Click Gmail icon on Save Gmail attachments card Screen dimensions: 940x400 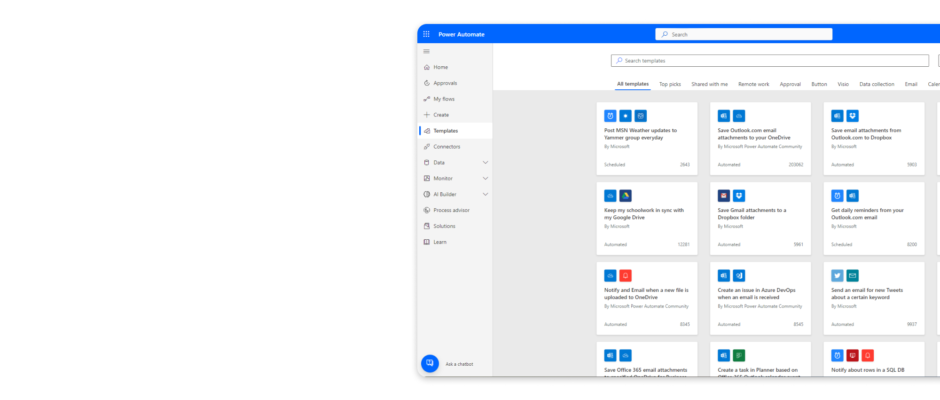pyautogui.click(x=724, y=196)
